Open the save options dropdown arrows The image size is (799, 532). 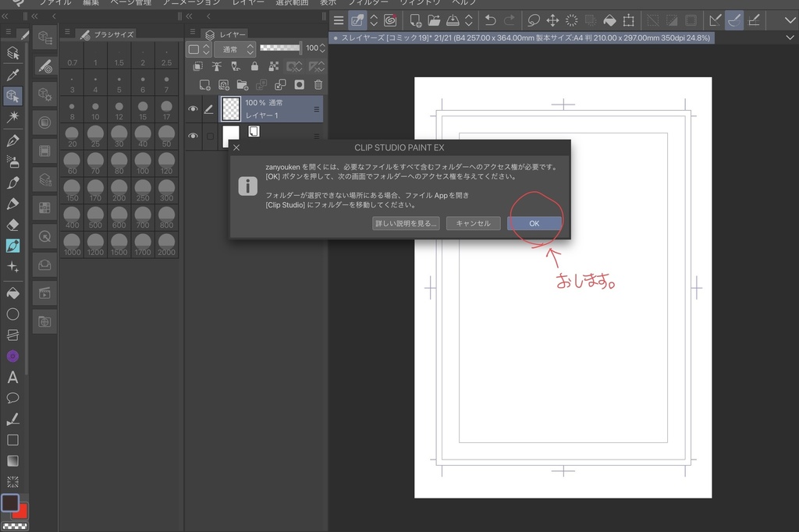click(469, 20)
